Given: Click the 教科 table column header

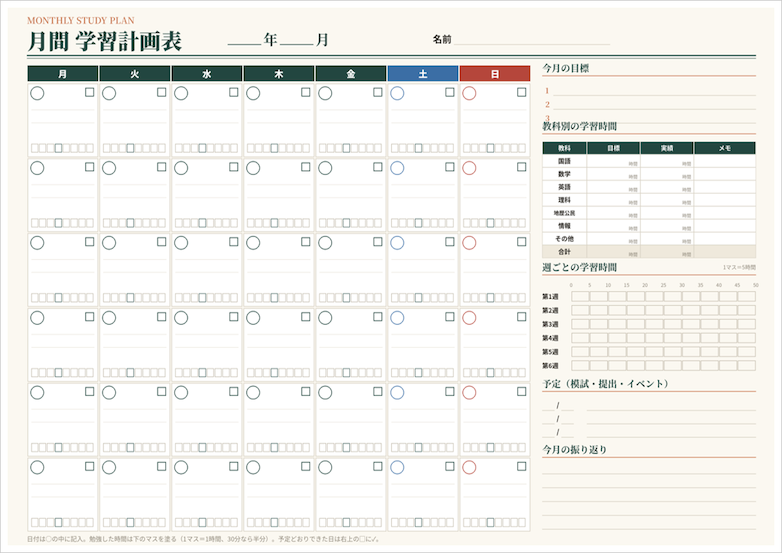Looking at the screenshot, I should (565, 148).
